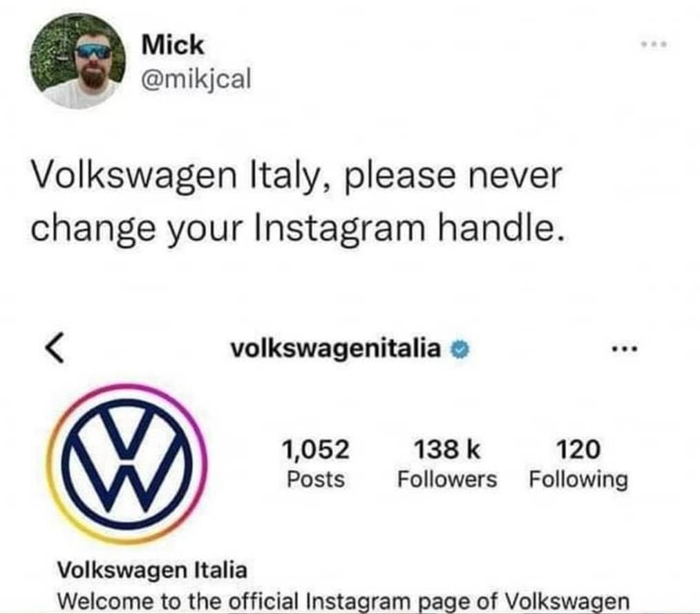Open the @mikjcal handle link
Image resolution: width=700 pixels, height=614 pixels.
(196, 79)
